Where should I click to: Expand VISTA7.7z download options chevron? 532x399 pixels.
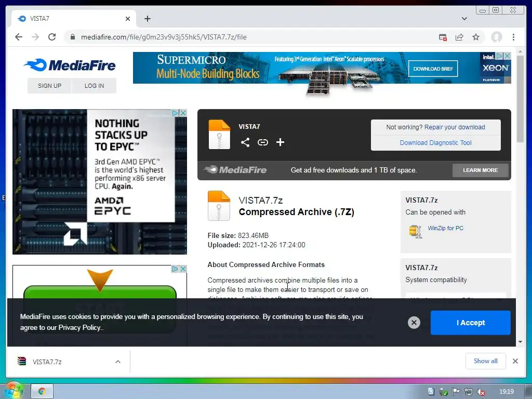point(118,362)
